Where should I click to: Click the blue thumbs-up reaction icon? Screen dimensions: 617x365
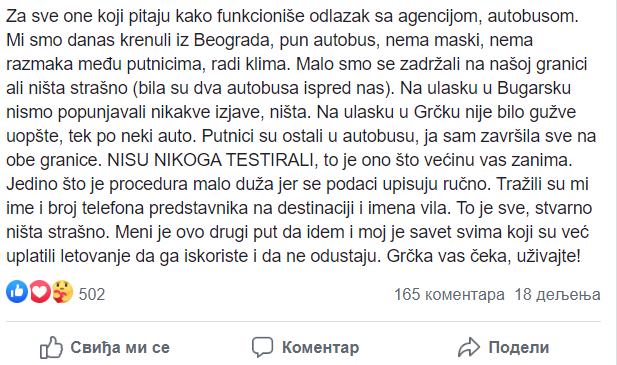click(17, 292)
